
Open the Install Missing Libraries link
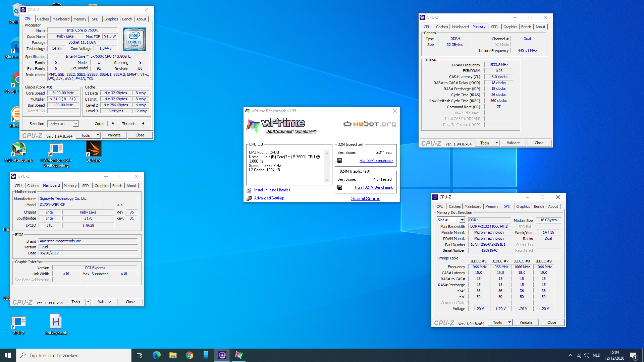point(272,190)
